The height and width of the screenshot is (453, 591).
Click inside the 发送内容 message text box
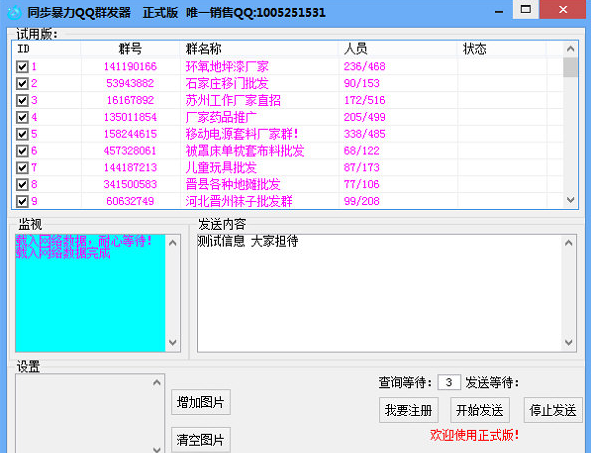click(379, 294)
